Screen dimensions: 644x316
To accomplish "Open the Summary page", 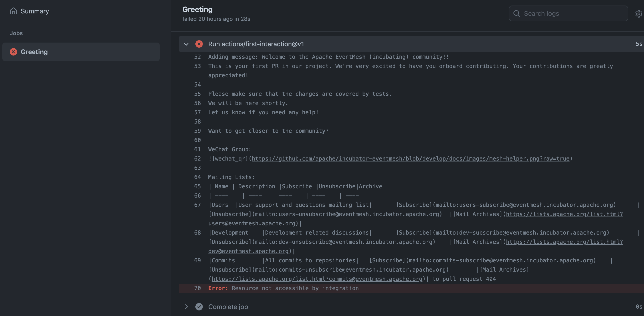I will 35,11.
